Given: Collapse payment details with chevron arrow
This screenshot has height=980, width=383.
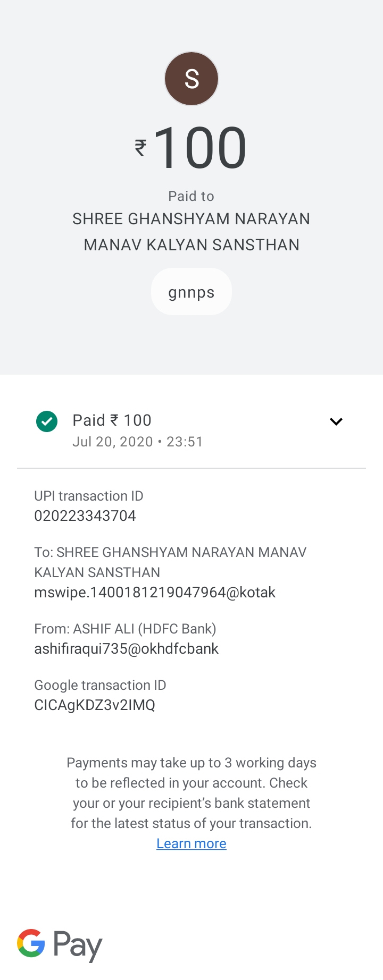Looking at the screenshot, I should pyautogui.click(x=336, y=421).
